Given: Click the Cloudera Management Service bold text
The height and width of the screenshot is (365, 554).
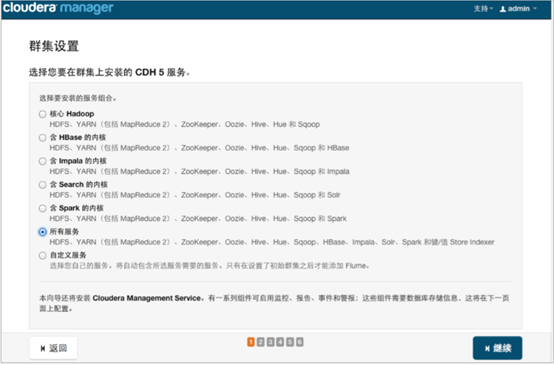Looking at the screenshot, I should [x=147, y=298].
